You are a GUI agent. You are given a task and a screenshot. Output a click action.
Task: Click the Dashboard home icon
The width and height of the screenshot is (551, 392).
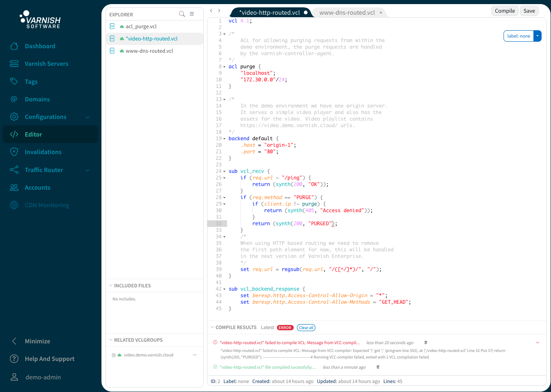(x=14, y=46)
